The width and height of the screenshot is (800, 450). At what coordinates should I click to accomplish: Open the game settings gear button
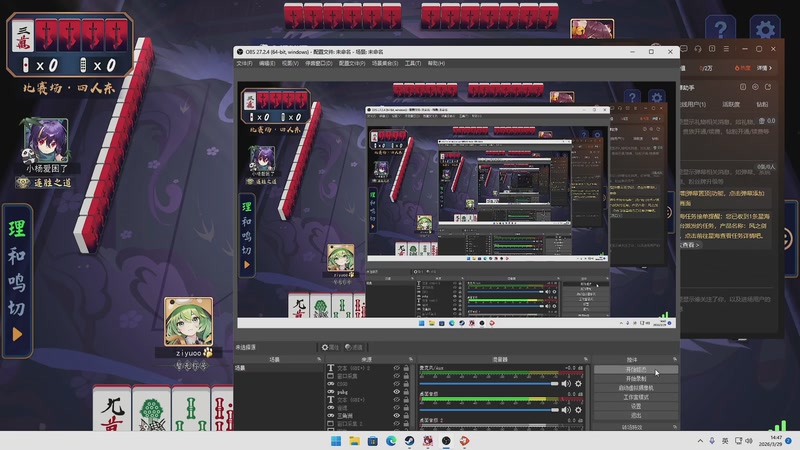(765, 29)
